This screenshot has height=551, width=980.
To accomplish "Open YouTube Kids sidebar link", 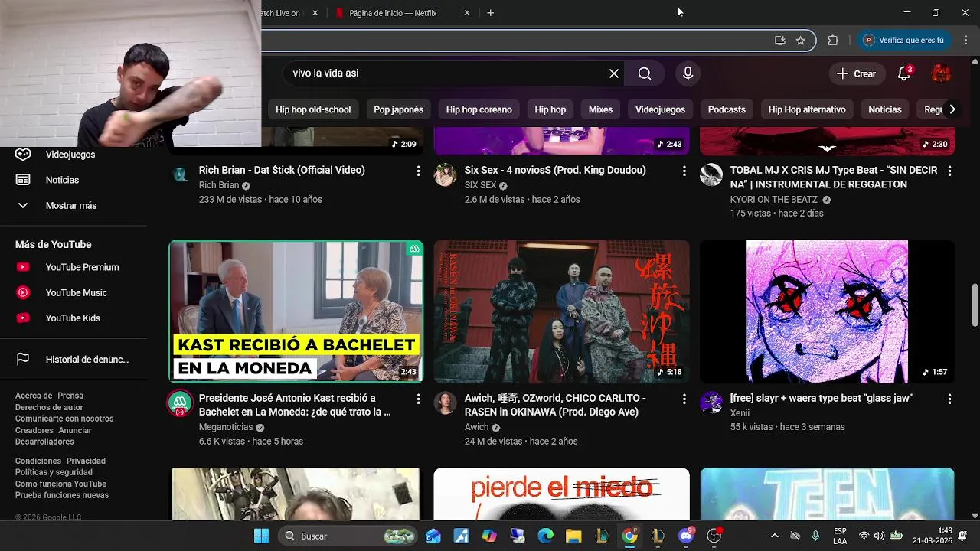I will tap(73, 318).
